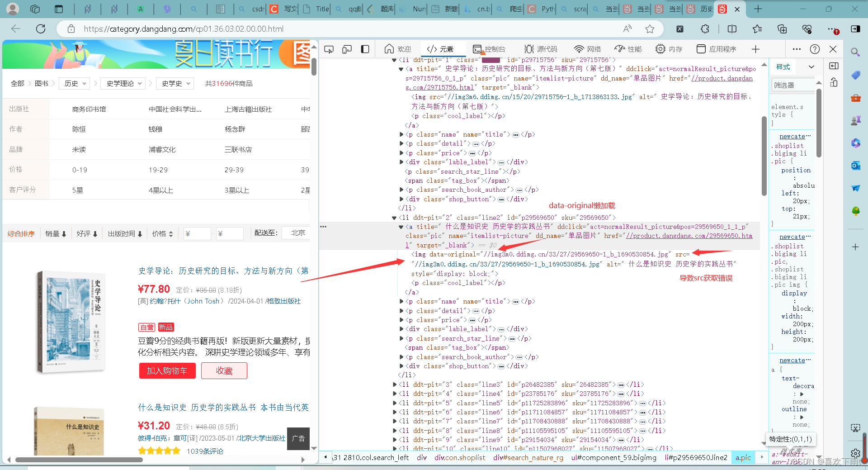Open DevTools help icon
The width and height of the screenshot is (868, 470).
815,49
